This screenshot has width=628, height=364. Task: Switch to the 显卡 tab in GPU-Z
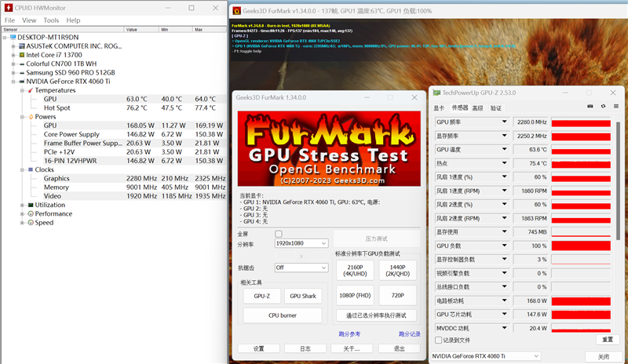[439, 107]
